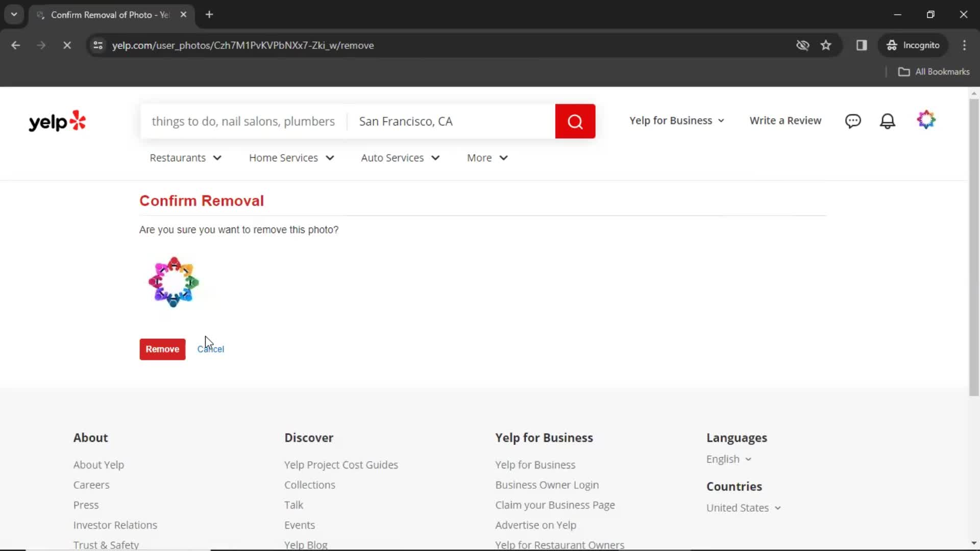Click the Remove confirmation button
Screen dimensions: 980x551
click(162, 348)
